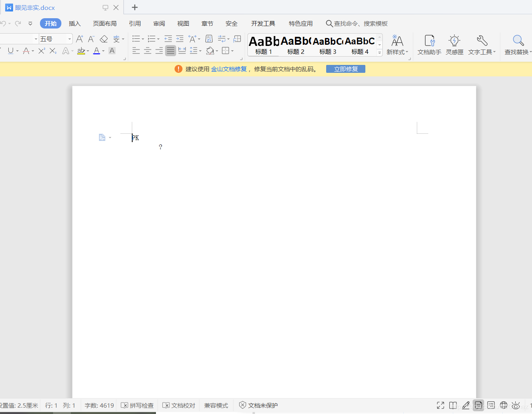The width and height of the screenshot is (532, 414).
Task: Toggle eye protection mode
Action: pos(516,405)
